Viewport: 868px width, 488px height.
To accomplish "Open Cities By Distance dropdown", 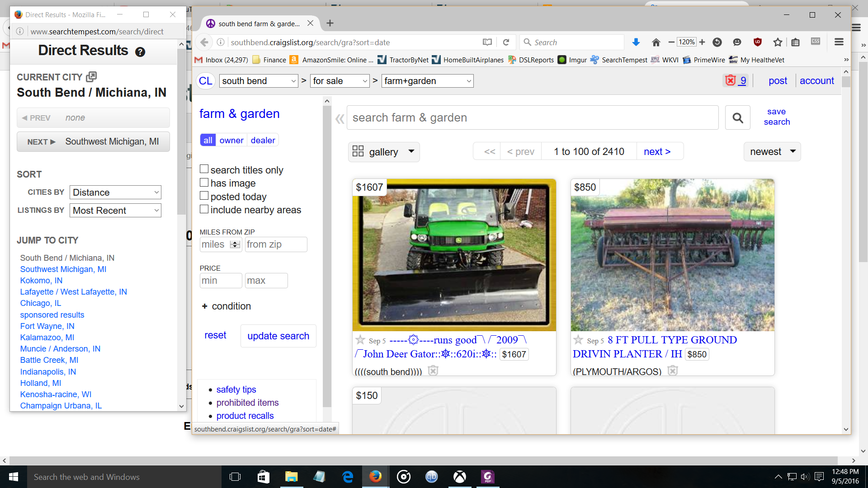I will pos(116,192).
